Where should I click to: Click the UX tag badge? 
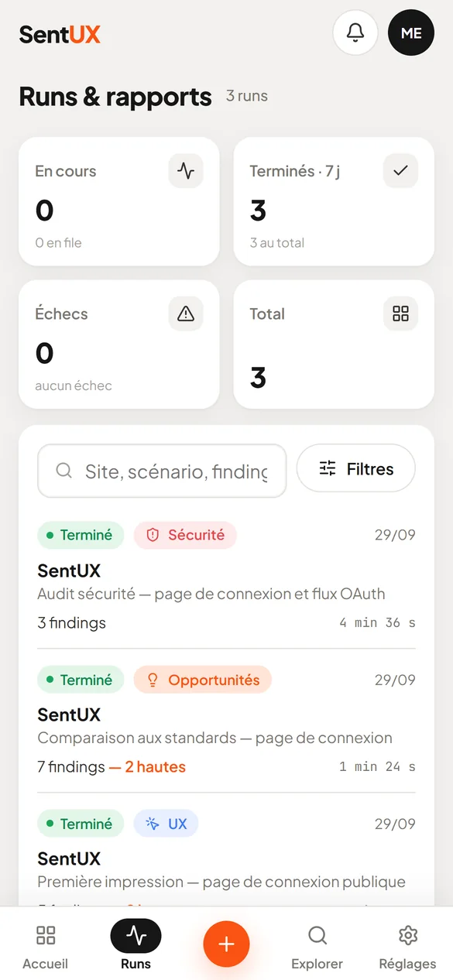tap(166, 824)
